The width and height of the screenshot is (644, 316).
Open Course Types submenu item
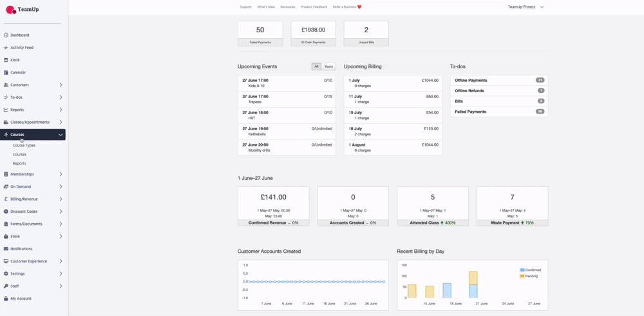[24, 146]
